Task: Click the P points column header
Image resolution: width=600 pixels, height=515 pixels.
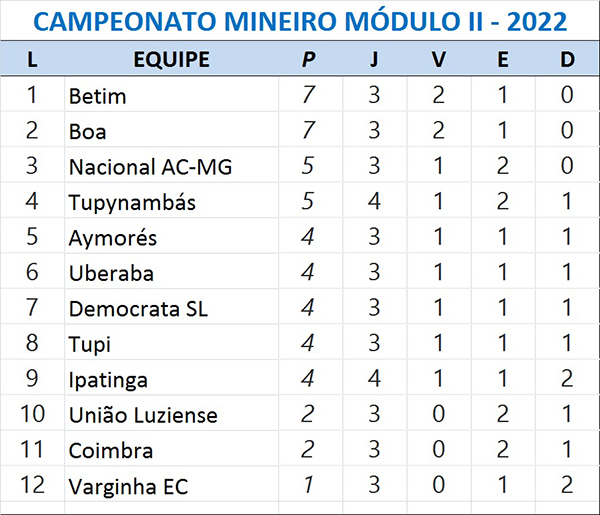Action: point(309,60)
